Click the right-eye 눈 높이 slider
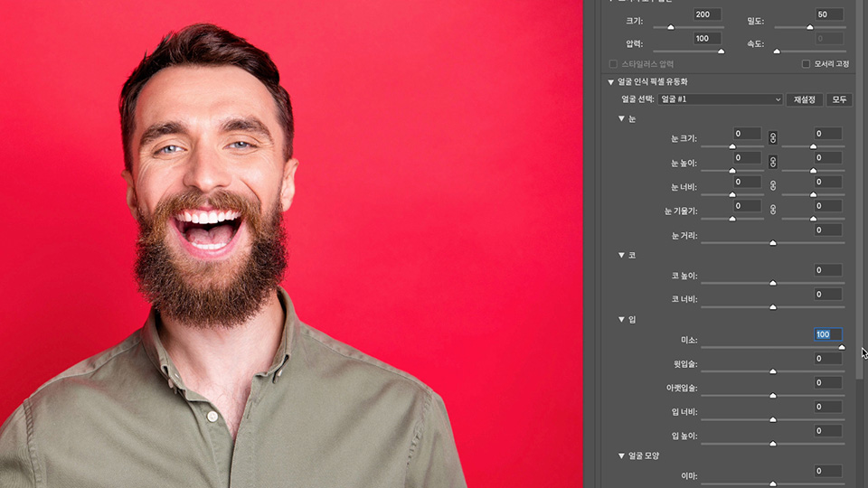 point(813,171)
